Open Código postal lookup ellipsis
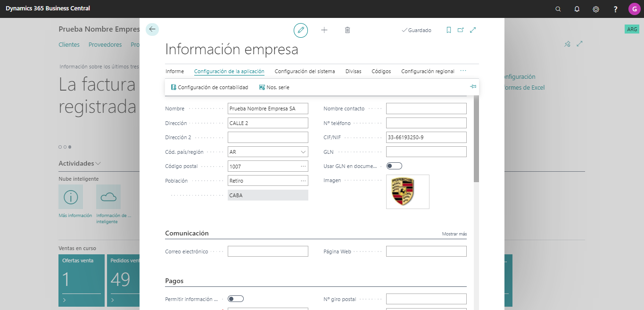Viewport: 644px width, 310px height. (303, 166)
